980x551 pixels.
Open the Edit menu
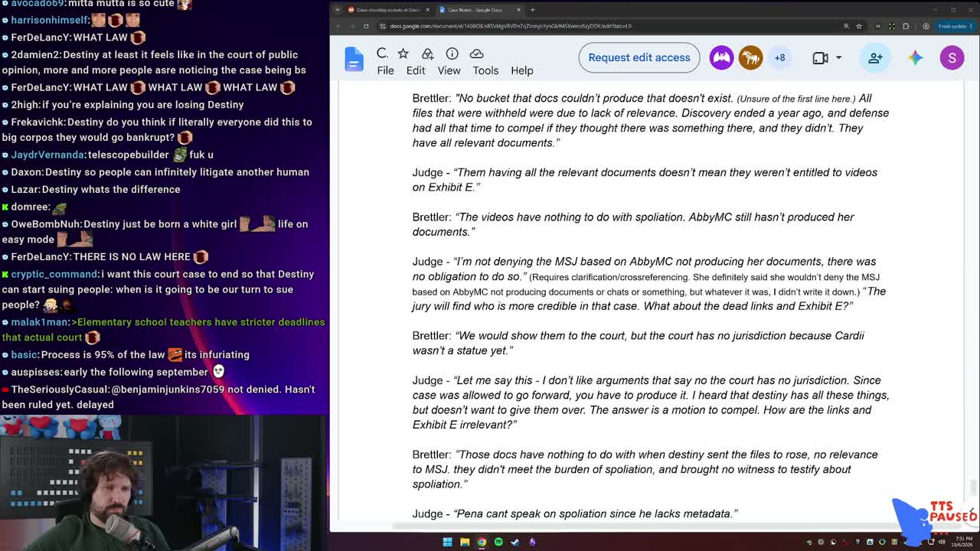click(416, 70)
